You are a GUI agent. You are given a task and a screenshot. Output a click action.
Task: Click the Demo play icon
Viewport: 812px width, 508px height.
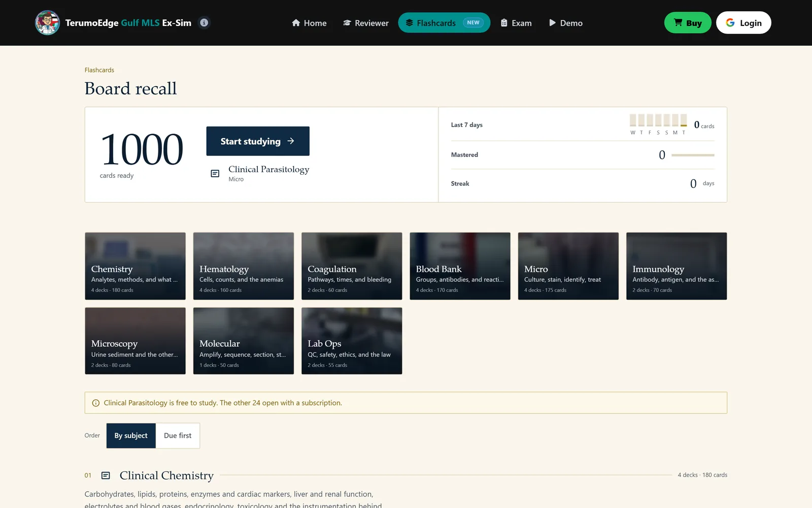pos(552,23)
